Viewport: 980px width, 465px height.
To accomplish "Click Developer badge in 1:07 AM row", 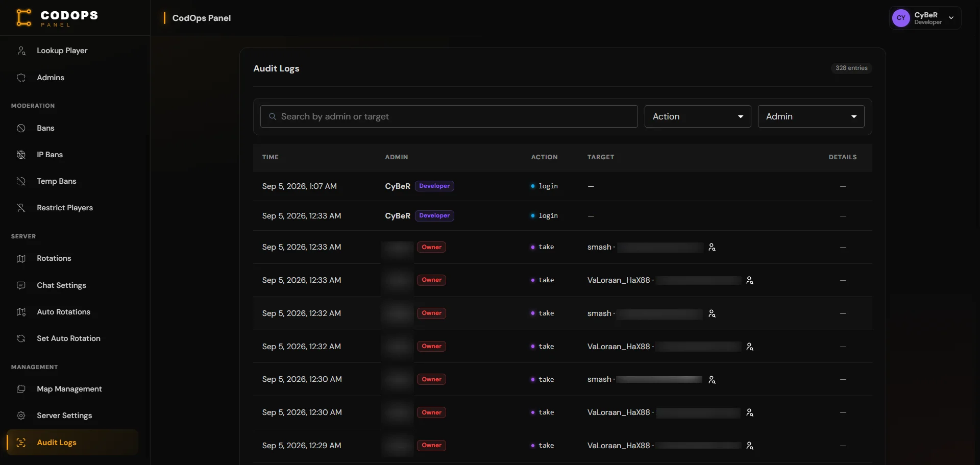I will [434, 186].
